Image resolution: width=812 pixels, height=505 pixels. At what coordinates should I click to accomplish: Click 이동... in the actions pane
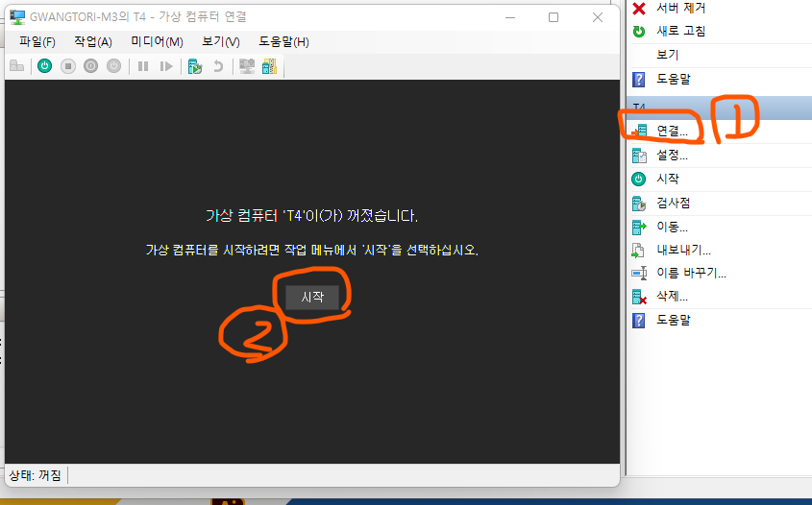pyautogui.click(x=672, y=227)
